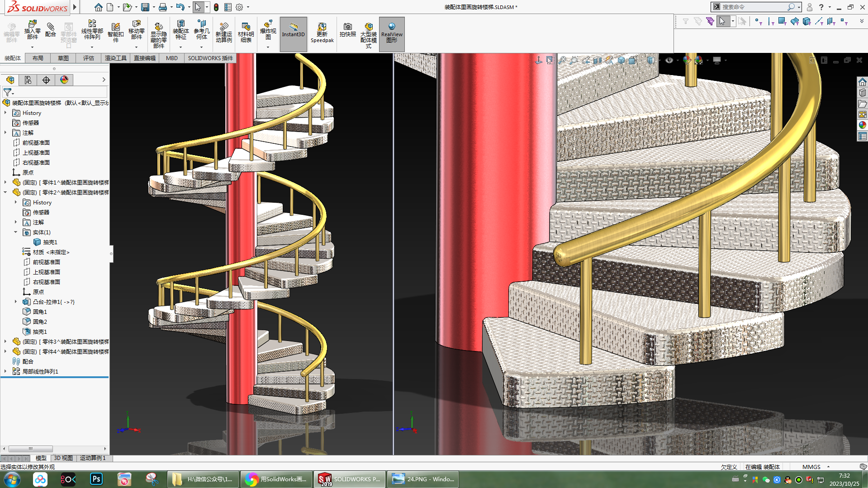Open the search command box dropdown arrow
Image resolution: width=868 pixels, height=488 pixels.
pyautogui.click(x=799, y=7)
